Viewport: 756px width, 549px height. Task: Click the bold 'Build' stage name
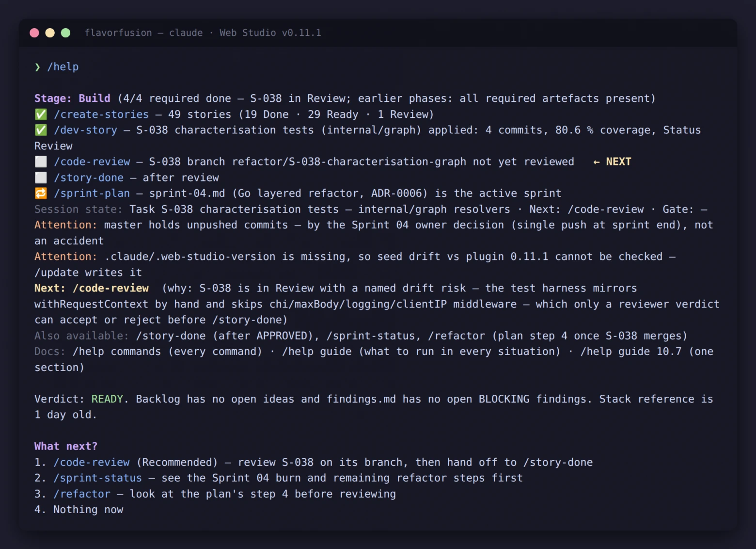(94, 98)
